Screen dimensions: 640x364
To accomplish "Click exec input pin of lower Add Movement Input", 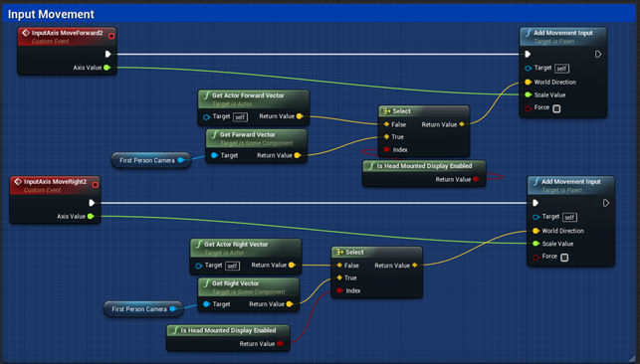I will pyautogui.click(x=535, y=203).
